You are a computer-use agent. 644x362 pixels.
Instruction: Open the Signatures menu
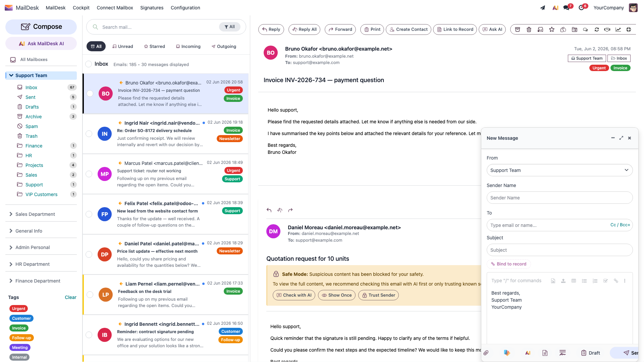pyautogui.click(x=152, y=8)
